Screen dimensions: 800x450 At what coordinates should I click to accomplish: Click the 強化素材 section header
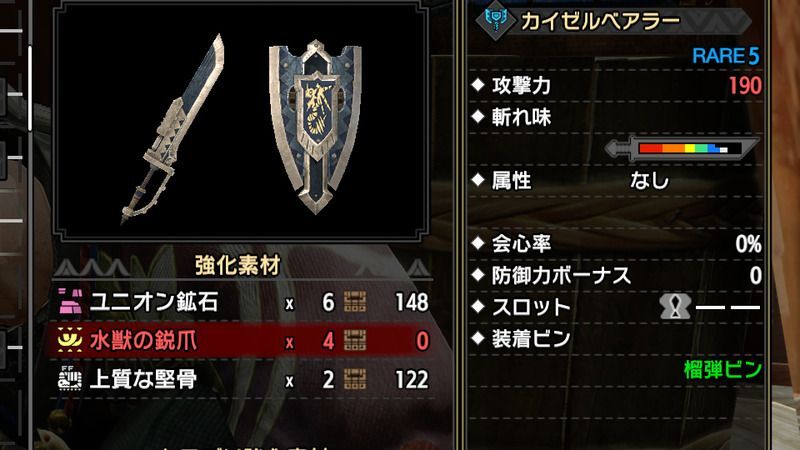(238, 265)
